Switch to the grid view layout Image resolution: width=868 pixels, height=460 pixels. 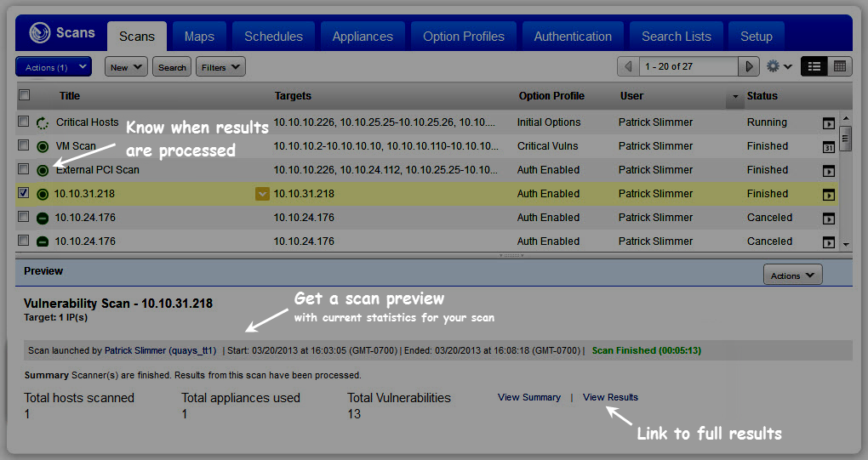point(840,66)
